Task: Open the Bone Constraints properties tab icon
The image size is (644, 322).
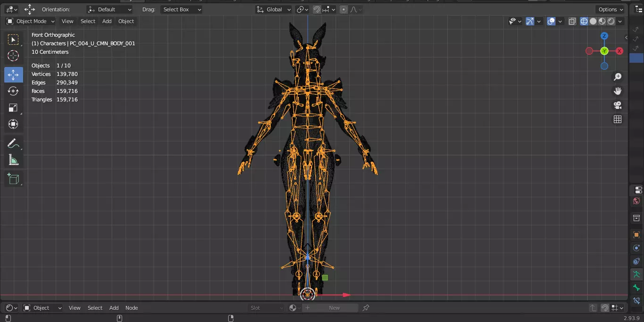Action: (637, 300)
